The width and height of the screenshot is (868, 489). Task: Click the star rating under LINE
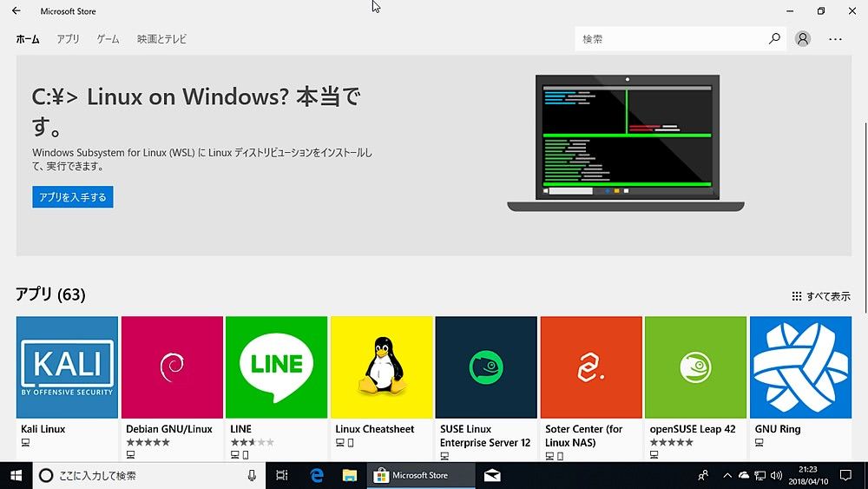pos(252,442)
